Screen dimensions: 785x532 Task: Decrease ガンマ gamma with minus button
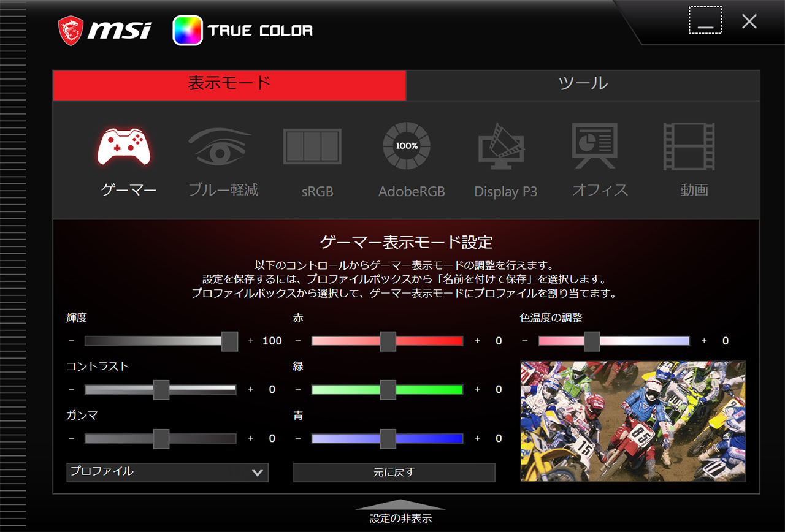[x=72, y=438]
